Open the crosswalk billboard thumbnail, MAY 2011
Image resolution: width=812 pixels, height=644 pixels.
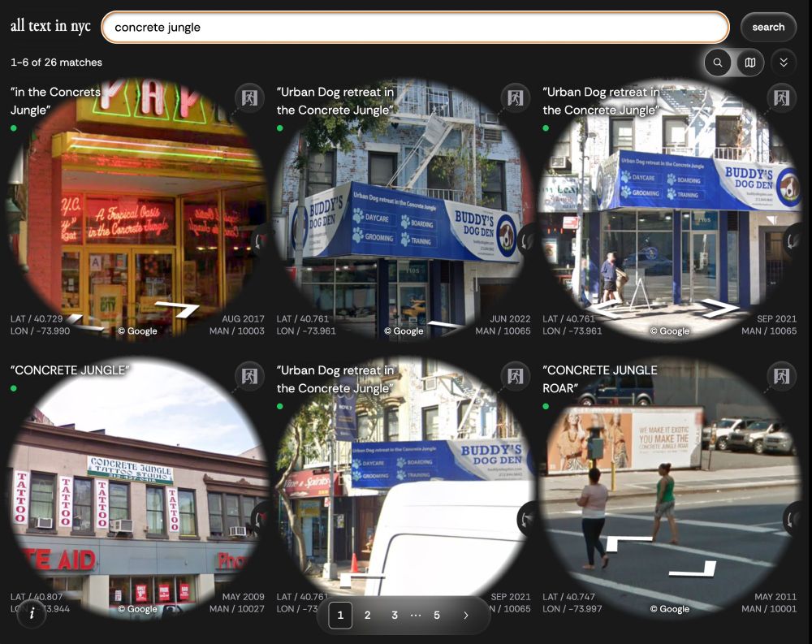point(670,487)
